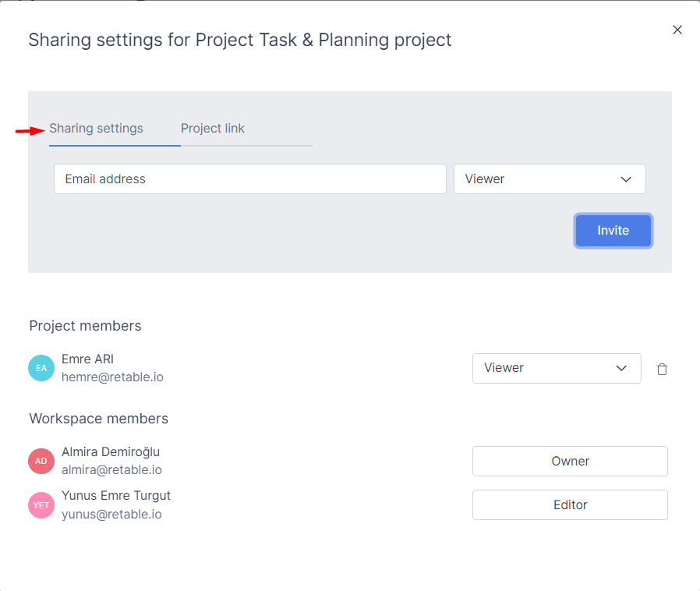Image resolution: width=700 pixels, height=591 pixels.
Task: Remove Emre ARI using the trash icon
Action: click(662, 369)
